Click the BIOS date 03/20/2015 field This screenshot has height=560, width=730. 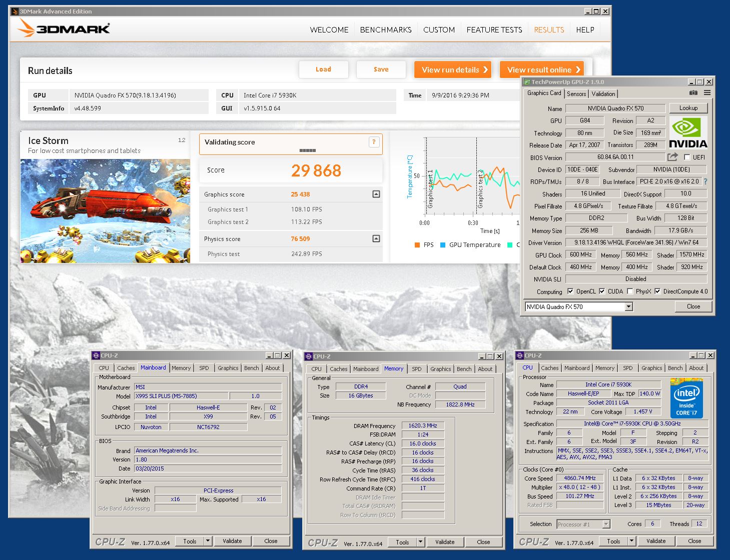208,468
